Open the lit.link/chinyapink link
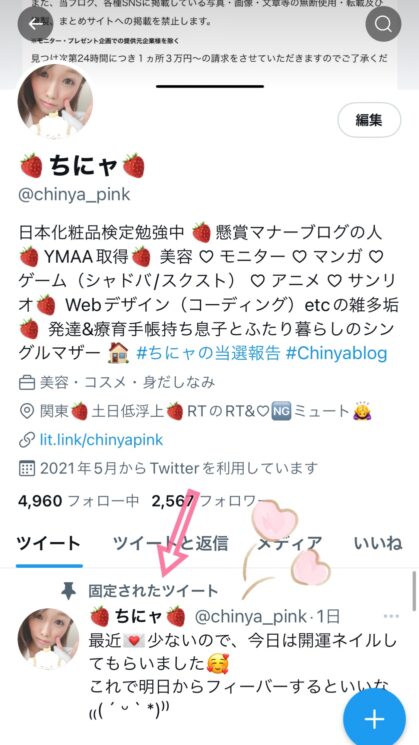 [x=101, y=440]
